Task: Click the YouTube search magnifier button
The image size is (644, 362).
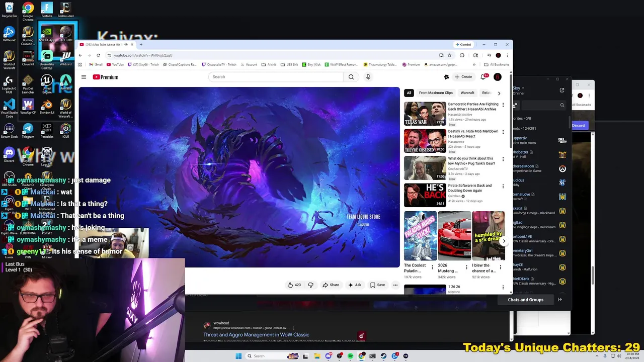Action: click(x=351, y=77)
